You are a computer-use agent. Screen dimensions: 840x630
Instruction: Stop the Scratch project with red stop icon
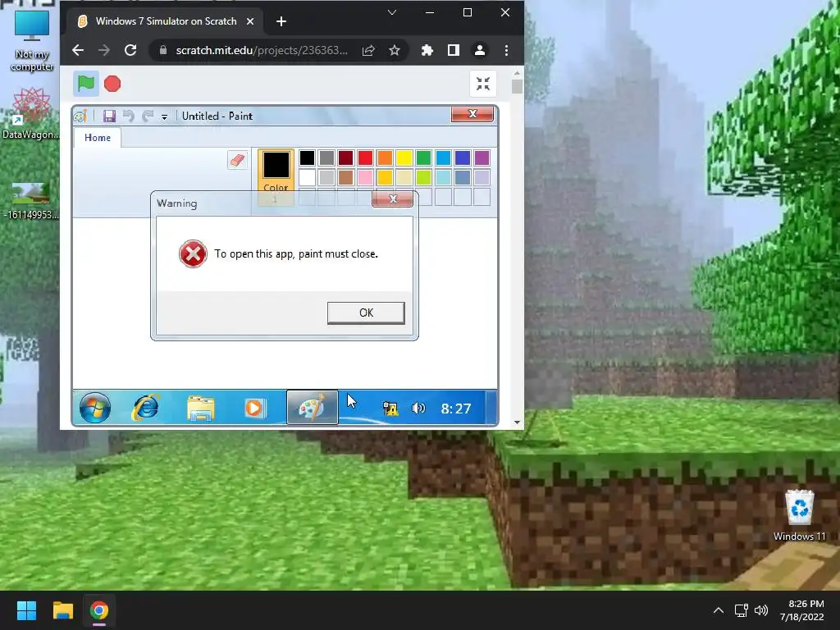[112, 84]
